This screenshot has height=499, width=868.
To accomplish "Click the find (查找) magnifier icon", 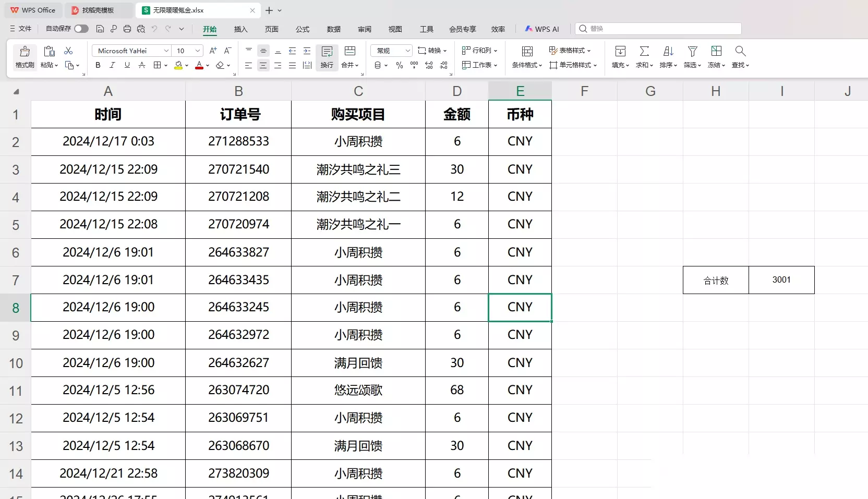I will (x=740, y=51).
